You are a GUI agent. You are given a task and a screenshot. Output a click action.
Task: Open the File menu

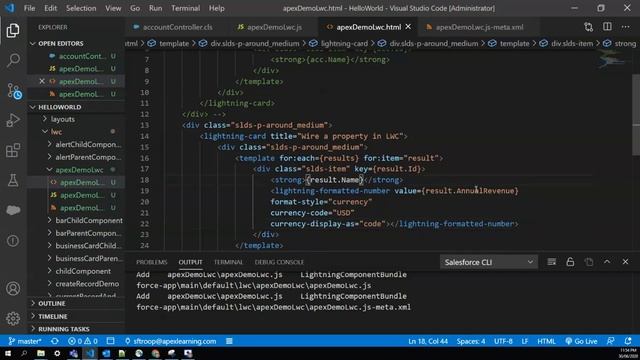(29, 8)
